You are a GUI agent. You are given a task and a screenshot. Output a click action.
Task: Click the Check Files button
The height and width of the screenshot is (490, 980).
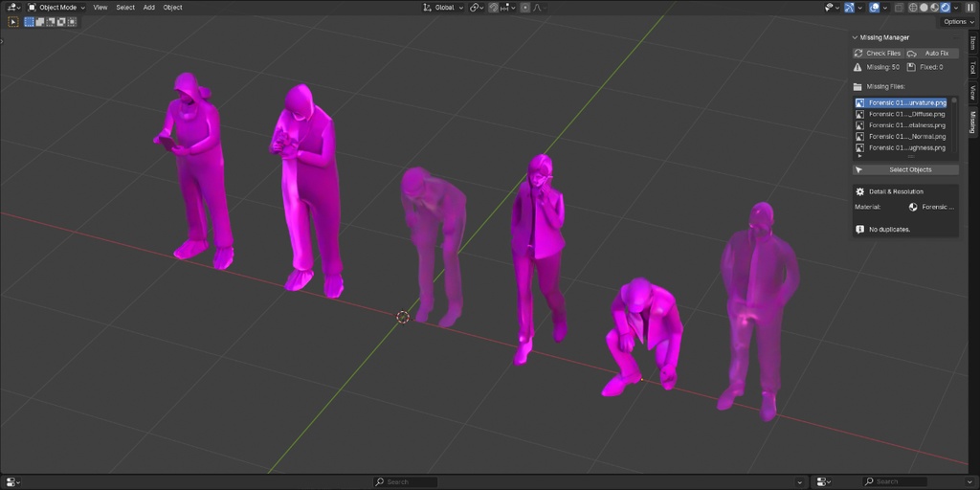pyautogui.click(x=879, y=54)
